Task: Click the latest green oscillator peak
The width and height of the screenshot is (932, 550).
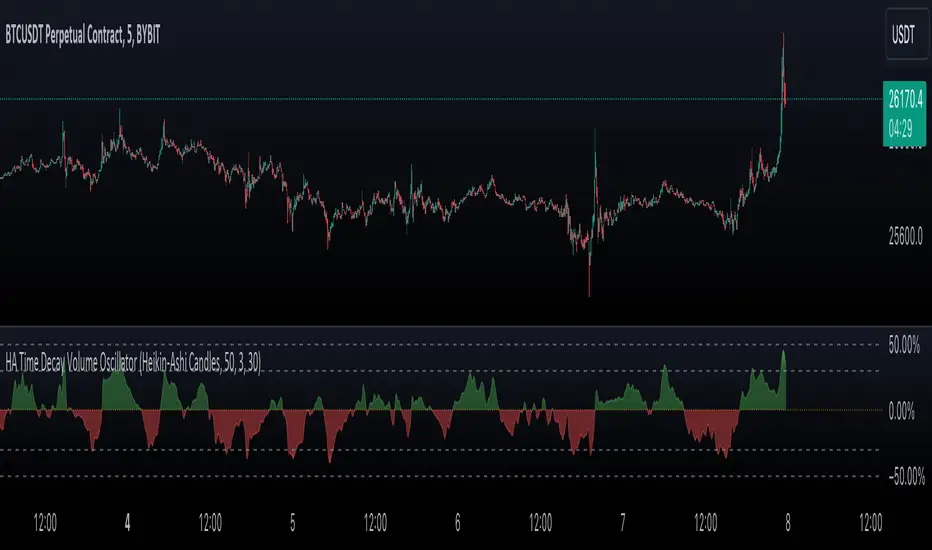Action: pos(783,354)
